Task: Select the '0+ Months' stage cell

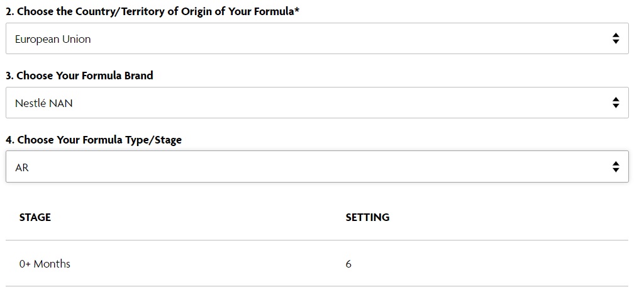Action: 45,264
